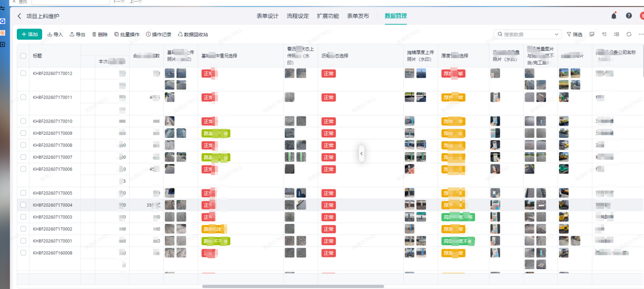Open the user avatar at top right
This screenshot has width=644, height=289.
pos(641,16)
